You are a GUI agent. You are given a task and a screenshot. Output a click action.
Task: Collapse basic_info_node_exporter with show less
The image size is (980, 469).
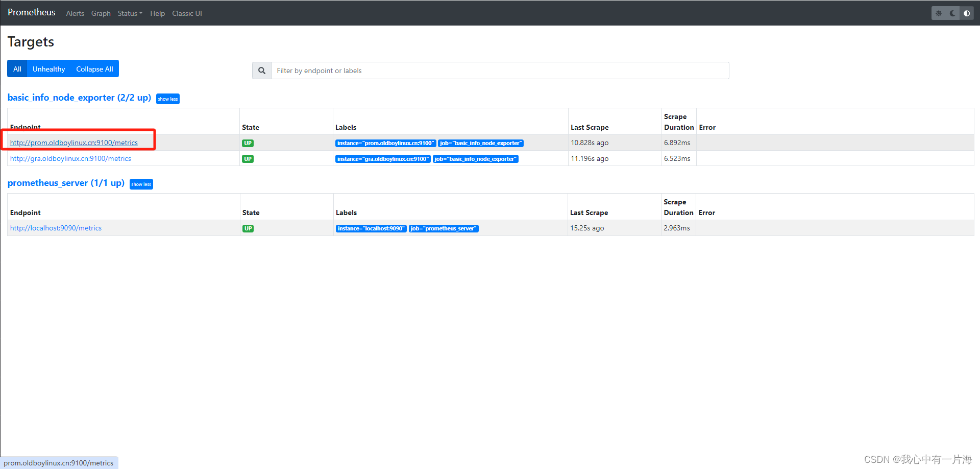(x=168, y=99)
